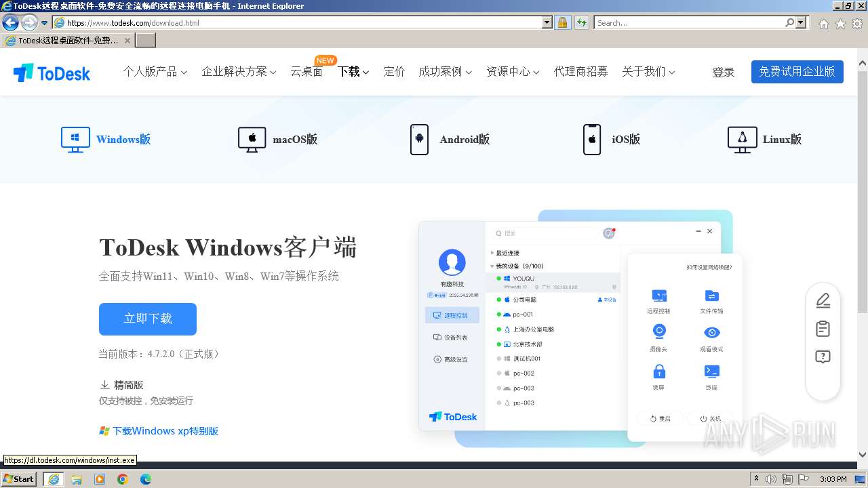Click the download arrow icon beside 精简版
Screen dimensions: 868x488
click(105, 384)
